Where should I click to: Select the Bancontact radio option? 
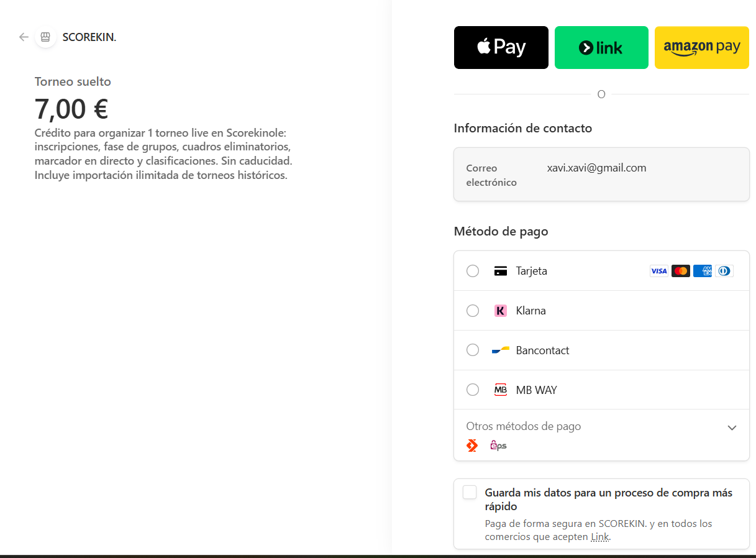(x=473, y=350)
